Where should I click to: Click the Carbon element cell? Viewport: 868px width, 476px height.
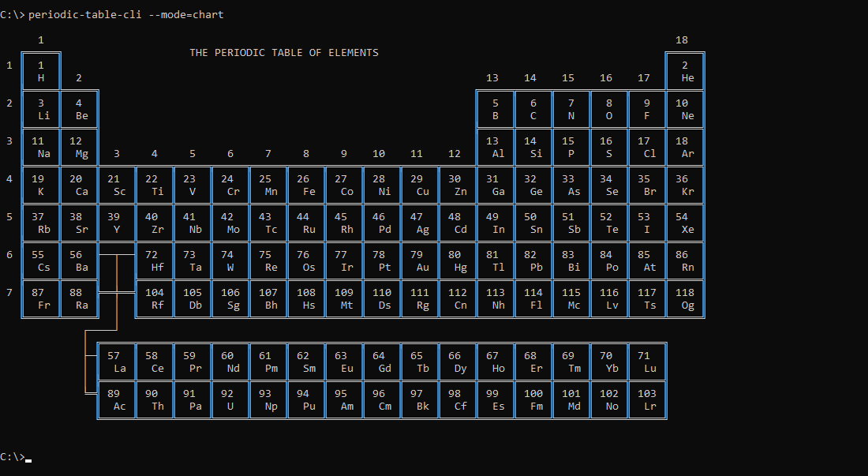(533, 109)
